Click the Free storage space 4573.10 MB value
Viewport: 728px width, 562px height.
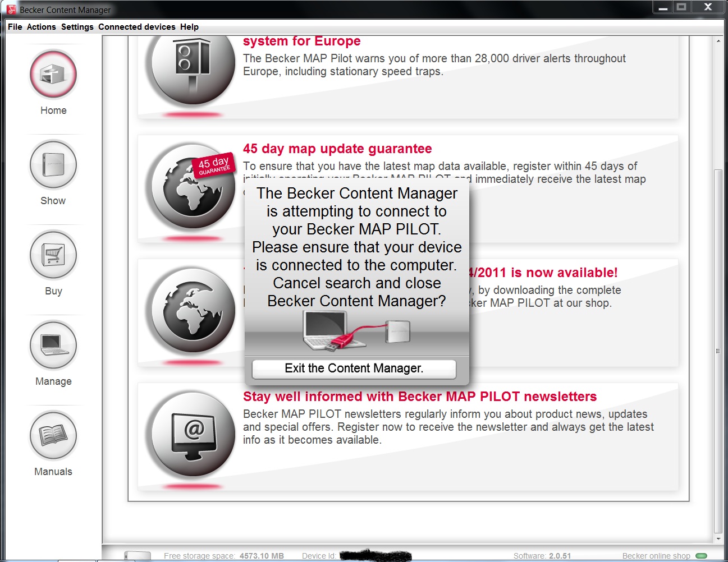262,556
